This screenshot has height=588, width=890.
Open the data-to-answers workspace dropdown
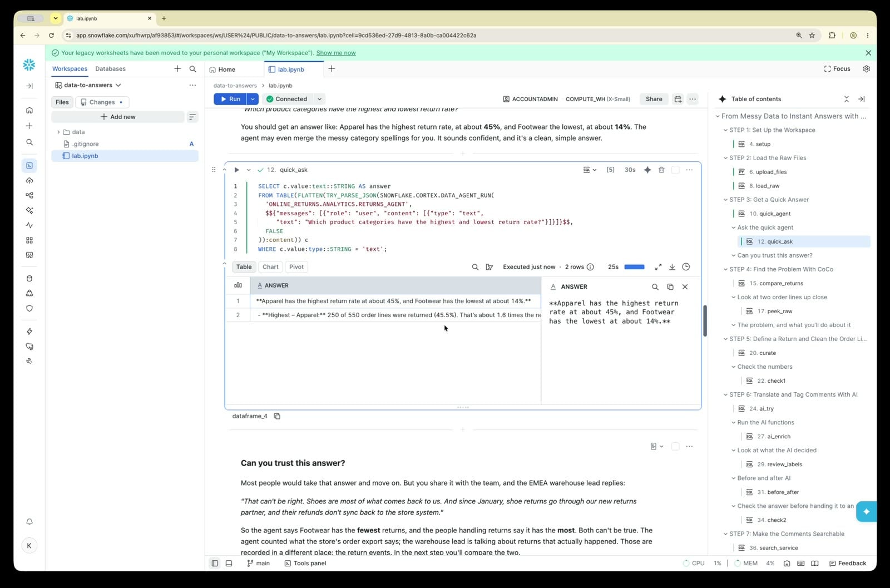pos(88,85)
